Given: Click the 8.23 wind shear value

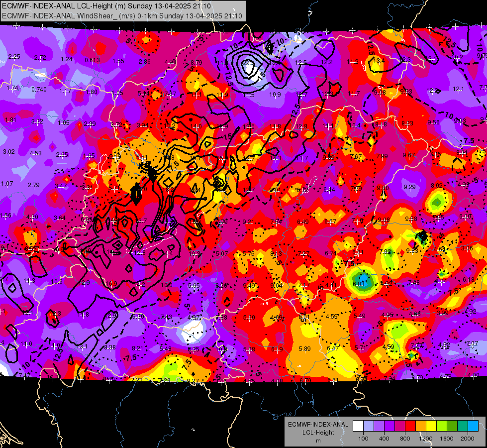Looking at the screenshot, I should (x=407, y=123).
